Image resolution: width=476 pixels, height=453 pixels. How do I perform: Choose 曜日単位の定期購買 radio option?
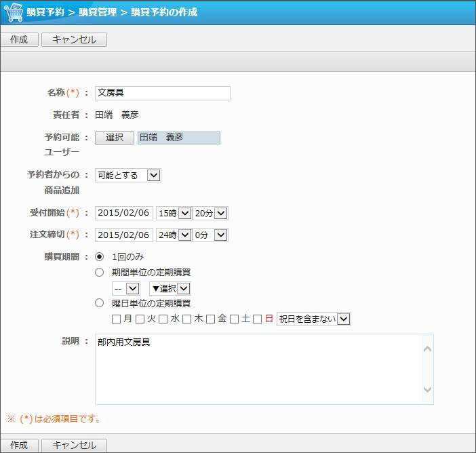click(100, 303)
